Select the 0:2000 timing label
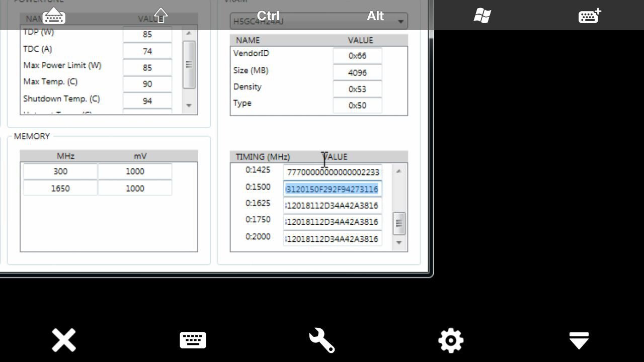This screenshot has width=644, height=362. [258, 236]
